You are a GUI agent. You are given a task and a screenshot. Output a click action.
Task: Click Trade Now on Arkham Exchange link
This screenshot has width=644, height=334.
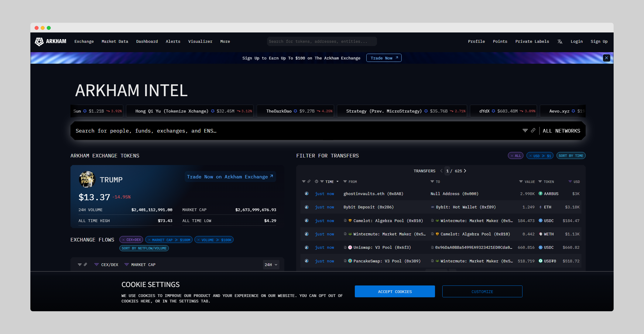pos(230,177)
